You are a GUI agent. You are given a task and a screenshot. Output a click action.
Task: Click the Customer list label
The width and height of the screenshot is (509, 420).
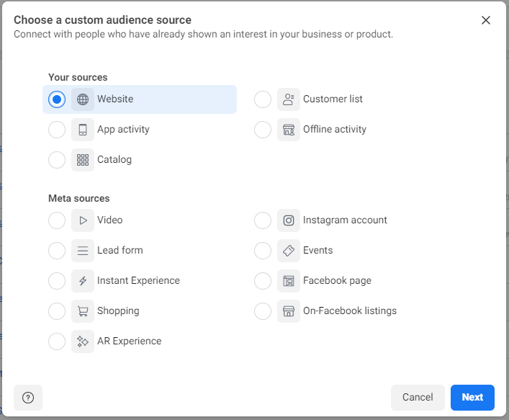(333, 99)
